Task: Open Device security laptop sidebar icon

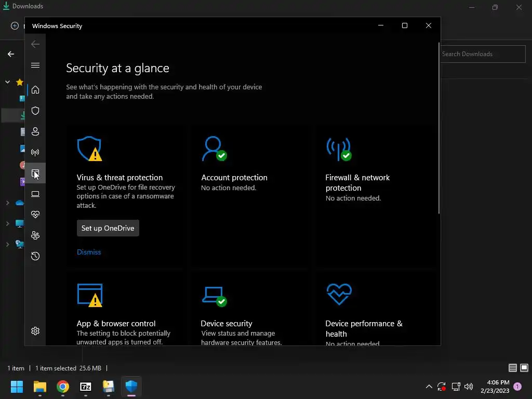Action: click(35, 194)
